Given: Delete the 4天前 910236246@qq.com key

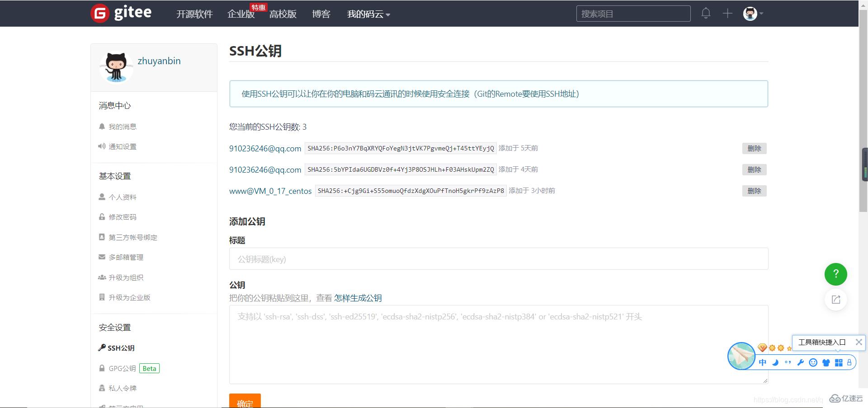Looking at the screenshot, I should pyautogui.click(x=754, y=169).
